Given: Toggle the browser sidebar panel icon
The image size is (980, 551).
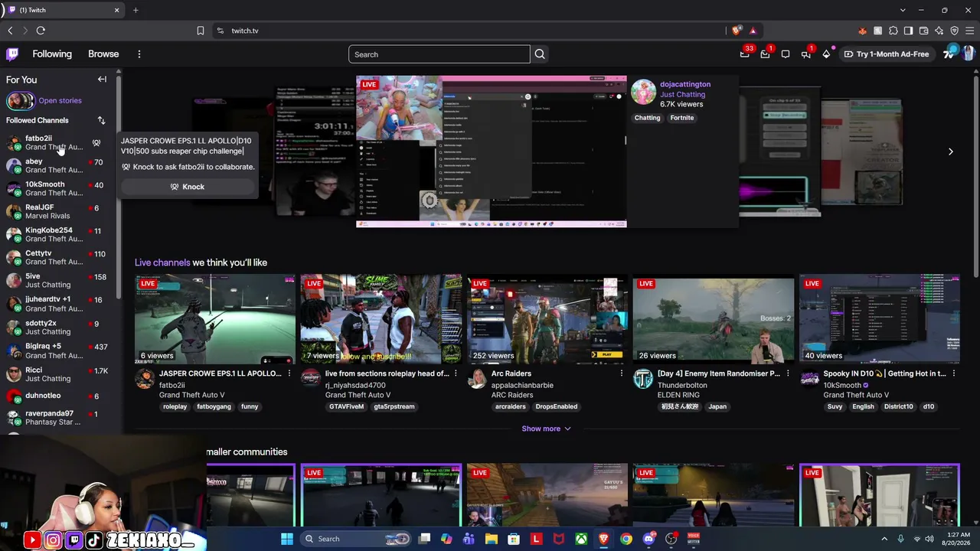Looking at the screenshot, I should pos(908,31).
